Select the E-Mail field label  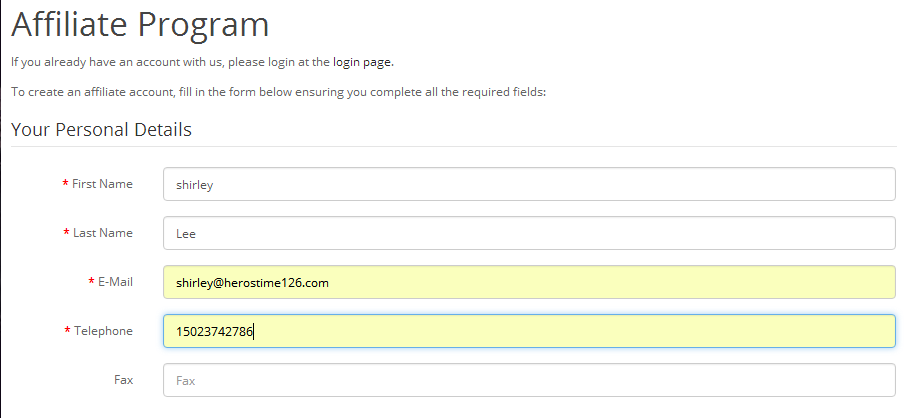[x=115, y=282]
